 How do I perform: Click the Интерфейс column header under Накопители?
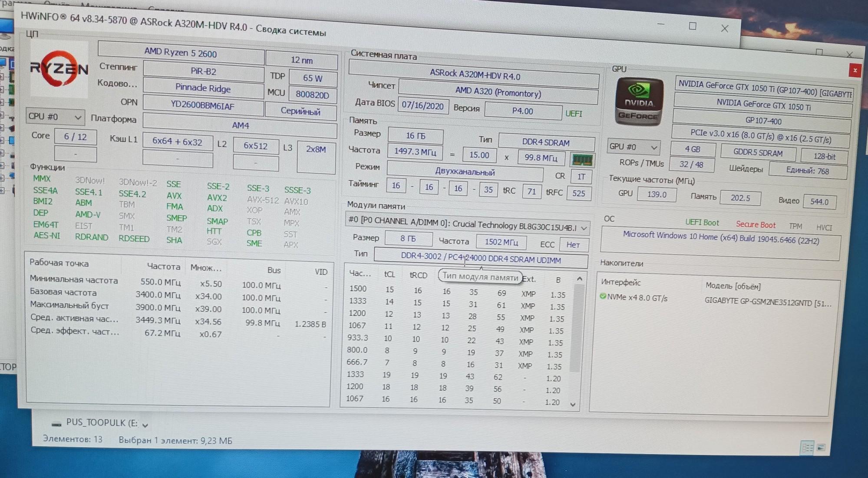(x=621, y=282)
